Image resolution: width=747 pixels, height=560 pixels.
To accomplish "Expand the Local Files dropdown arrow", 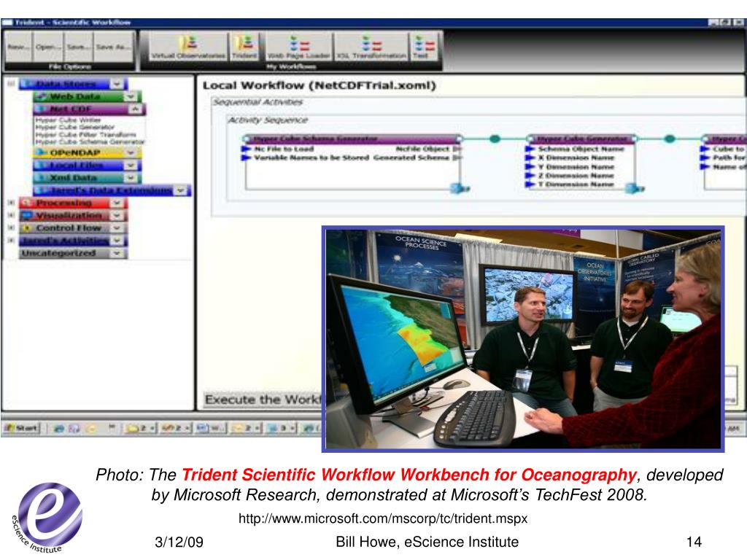I will [131, 166].
